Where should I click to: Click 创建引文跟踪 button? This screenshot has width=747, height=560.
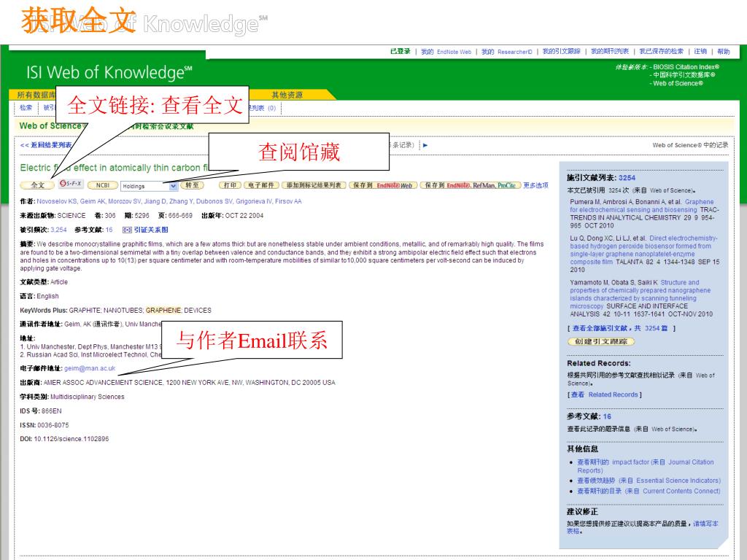(x=601, y=341)
